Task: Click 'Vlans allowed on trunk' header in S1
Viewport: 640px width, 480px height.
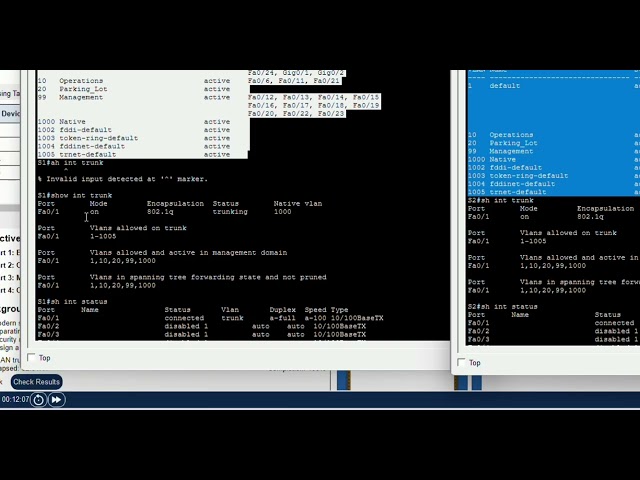Action: coord(138,228)
